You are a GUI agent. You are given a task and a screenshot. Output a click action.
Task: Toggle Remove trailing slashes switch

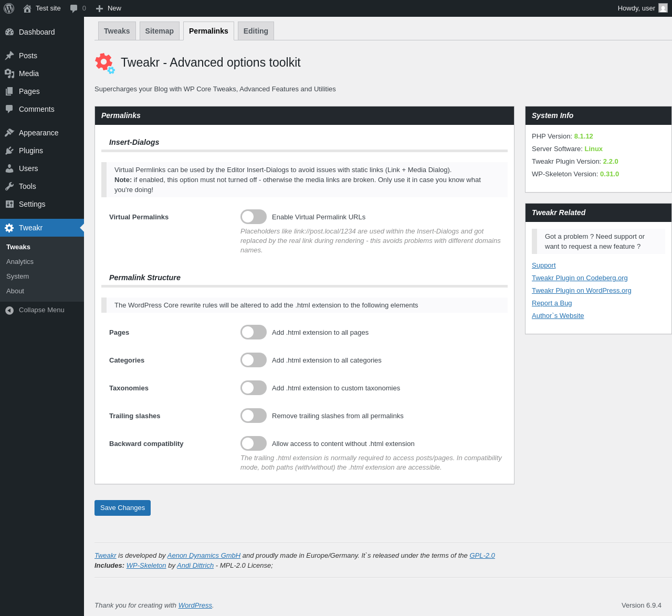click(x=254, y=416)
